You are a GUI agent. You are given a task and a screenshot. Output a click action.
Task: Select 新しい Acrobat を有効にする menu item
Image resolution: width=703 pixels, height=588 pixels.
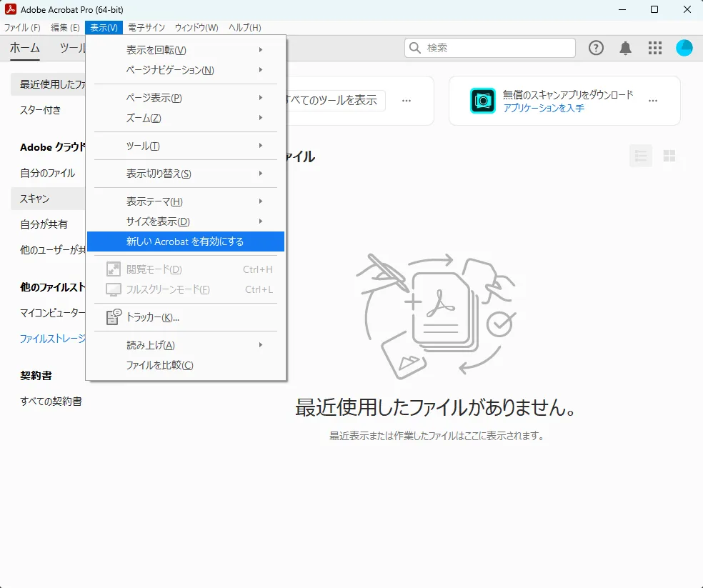186,241
